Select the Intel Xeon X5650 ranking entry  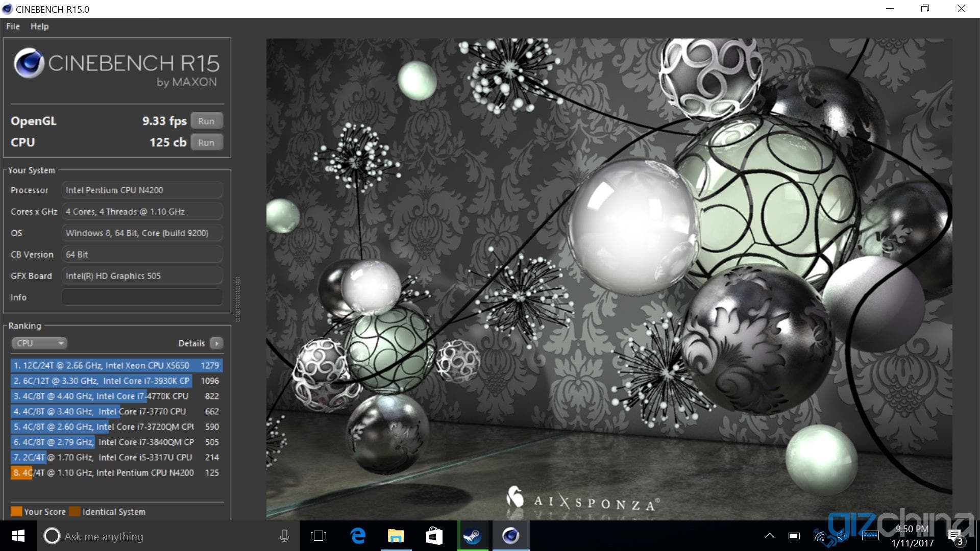[116, 365]
